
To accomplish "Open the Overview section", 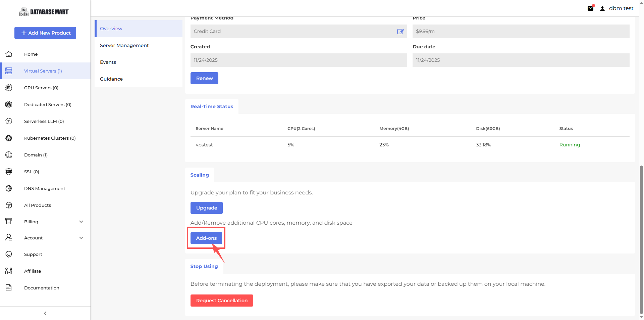I will [139, 29].
